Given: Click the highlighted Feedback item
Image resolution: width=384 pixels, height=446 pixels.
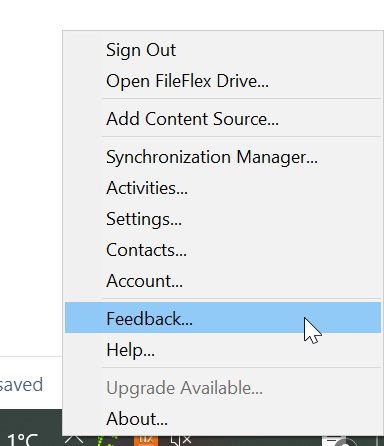Looking at the screenshot, I should 223,318.
